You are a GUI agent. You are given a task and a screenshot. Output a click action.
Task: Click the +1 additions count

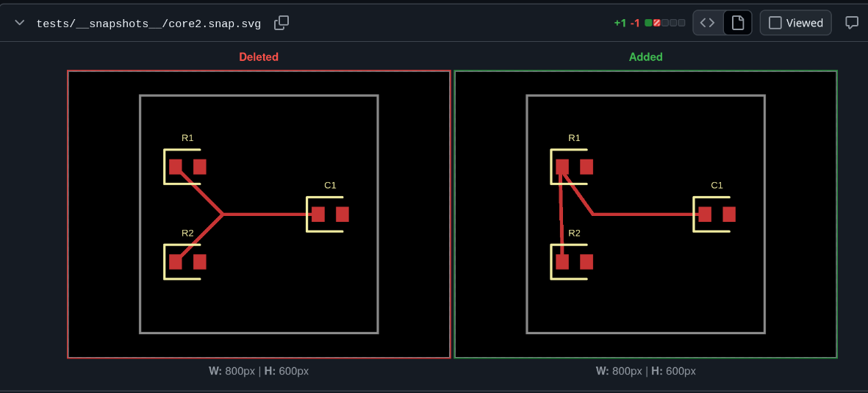pos(620,24)
